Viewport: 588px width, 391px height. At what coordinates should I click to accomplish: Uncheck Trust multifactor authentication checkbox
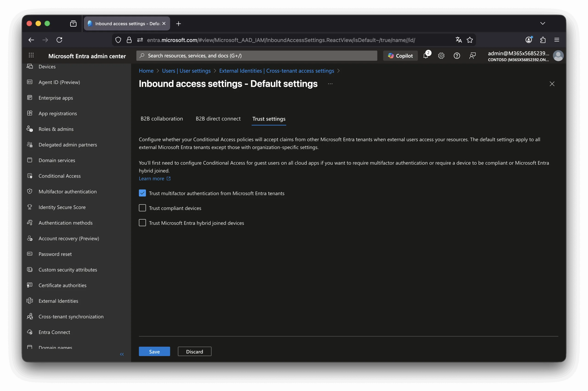(x=142, y=193)
